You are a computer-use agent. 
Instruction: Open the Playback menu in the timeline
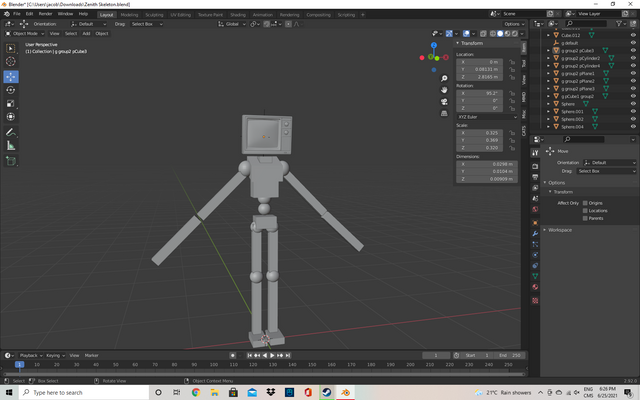(x=29, y=355)
